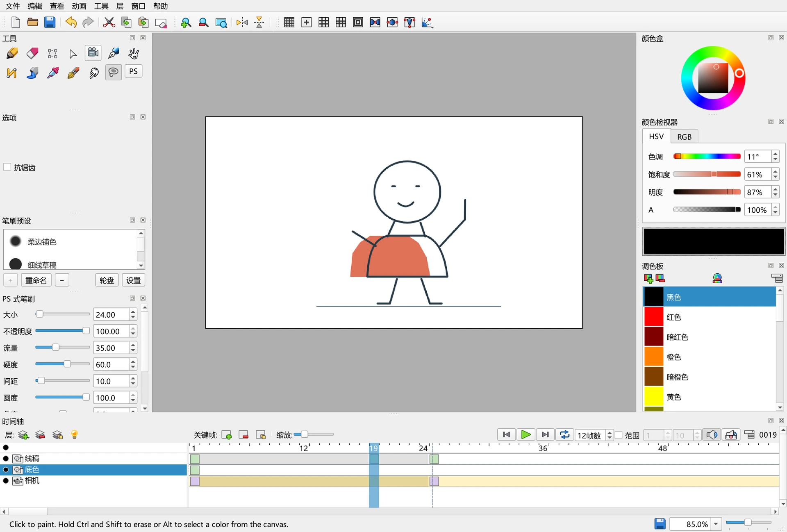Click the 设置 brush preset button
The width and height of the screenshot is (787, 532).
[133, 280]
